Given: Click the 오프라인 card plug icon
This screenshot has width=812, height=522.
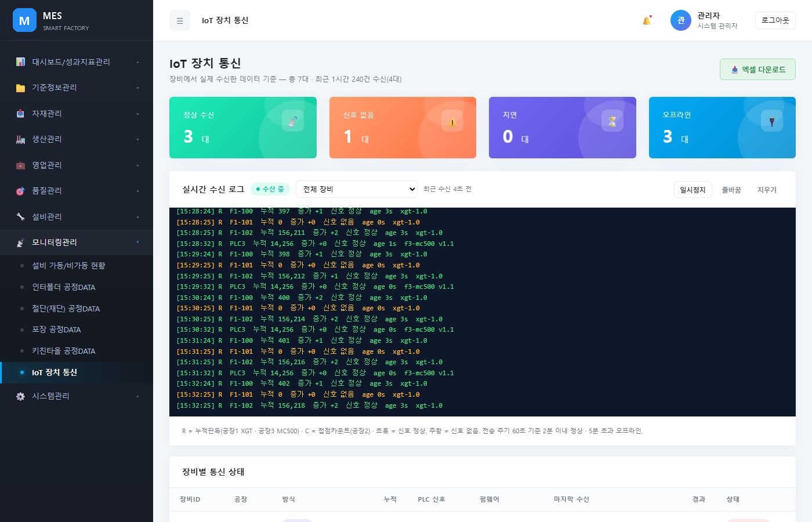Looking at the screenshot, I should point(772,121).
